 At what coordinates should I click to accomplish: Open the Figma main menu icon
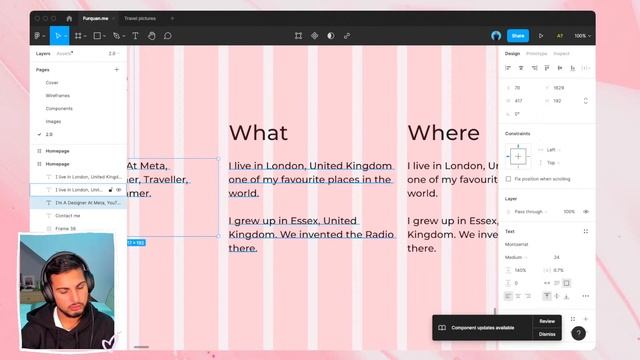coord(38,36)
